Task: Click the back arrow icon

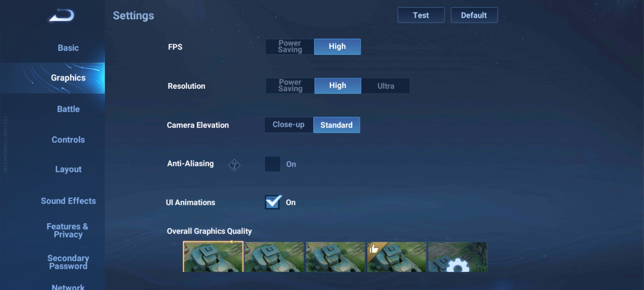Action: 62,16
